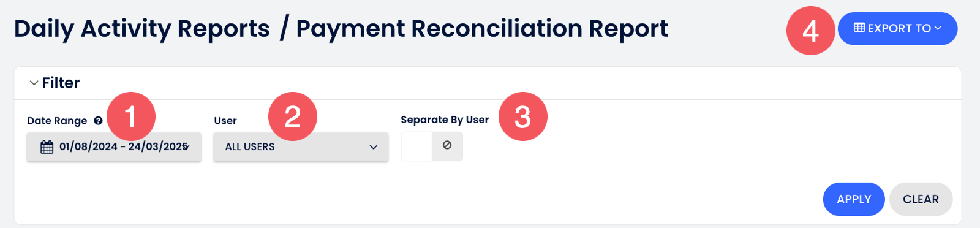Click the red circle marker numbered 4
Screen dimensions: 980x228
click(811, 31)
